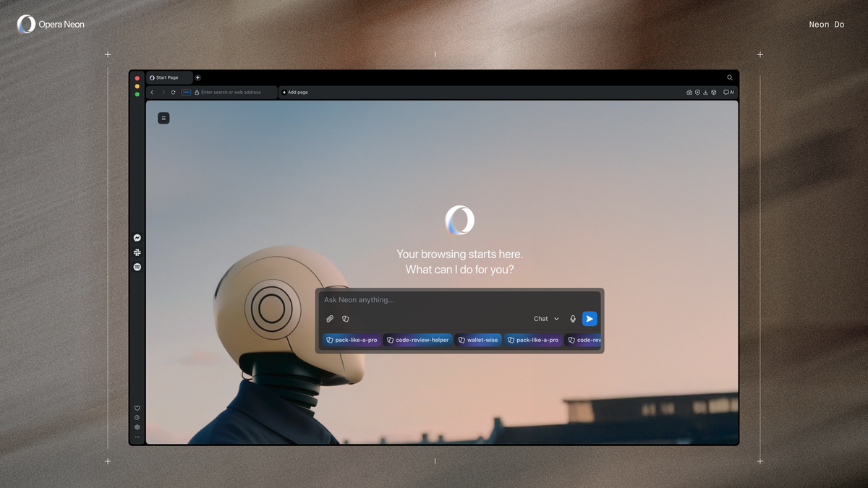This screenshot has height=488, width=868.
Task: Open Messenger from the sidebar
Action: click(x=137, y=238)
